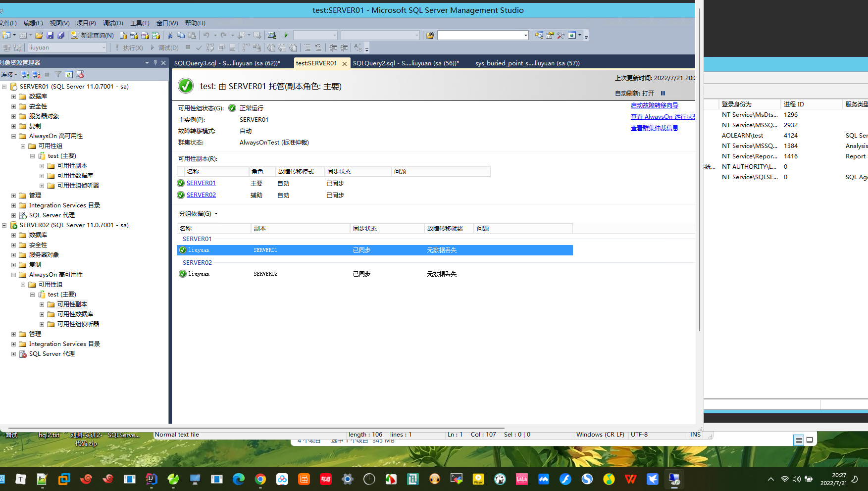This screenshot has height=491, width=868.
Task: Select the liuyuan row under SERVER02 group
Action: coord(375,274)
